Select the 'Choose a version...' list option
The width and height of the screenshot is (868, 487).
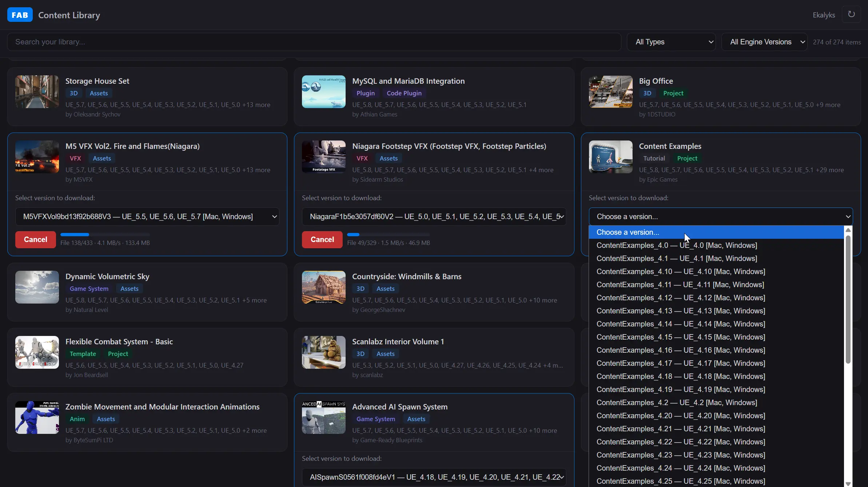(x=716, y=232)
